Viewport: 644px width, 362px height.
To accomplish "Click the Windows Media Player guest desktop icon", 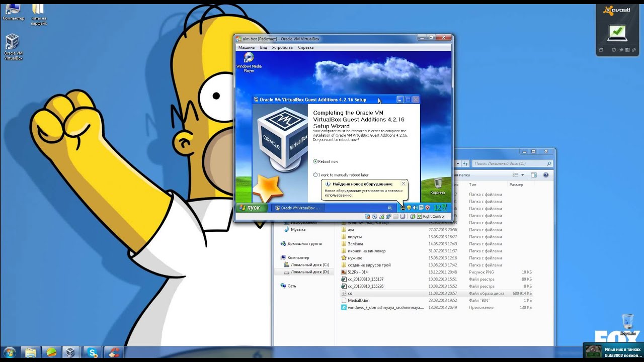I will 249,62.
